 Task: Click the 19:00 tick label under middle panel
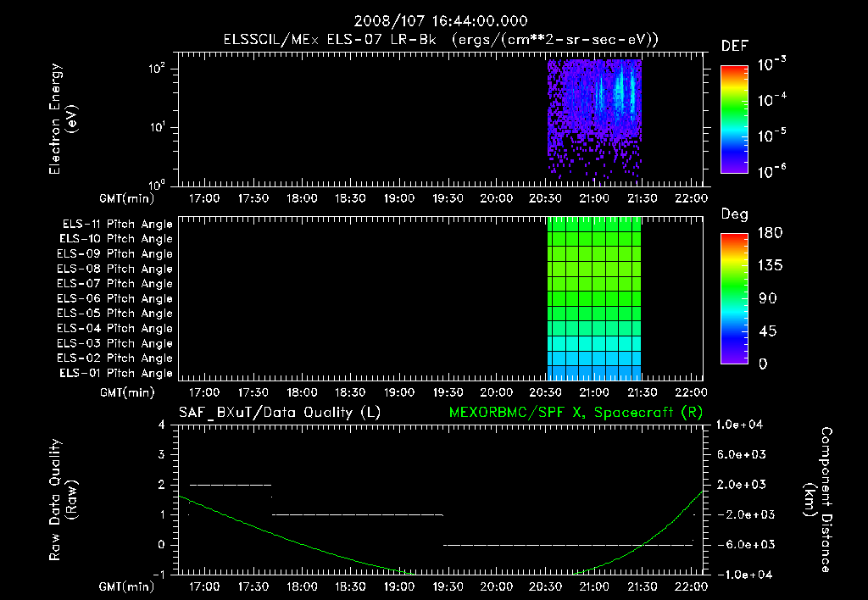pyautogui.click(x=399, y=393)
